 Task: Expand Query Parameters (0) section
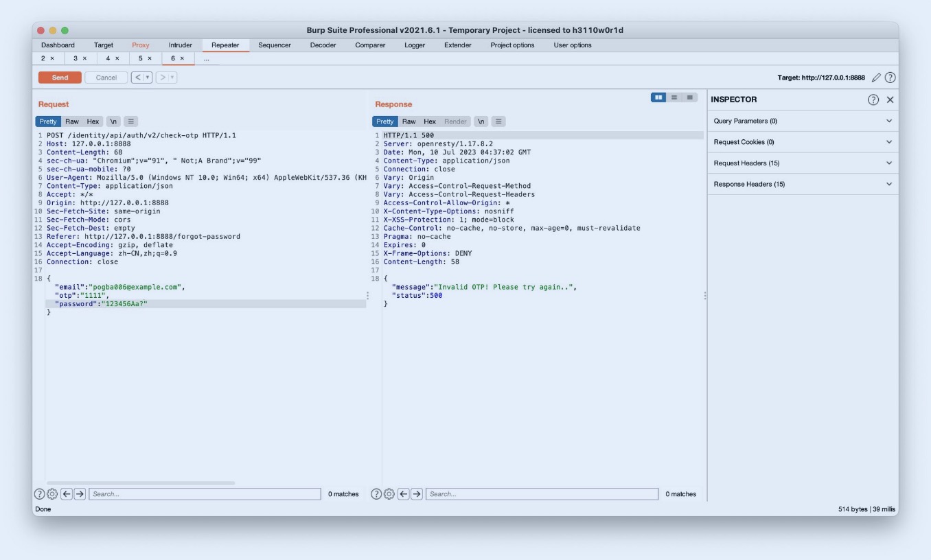803,121
